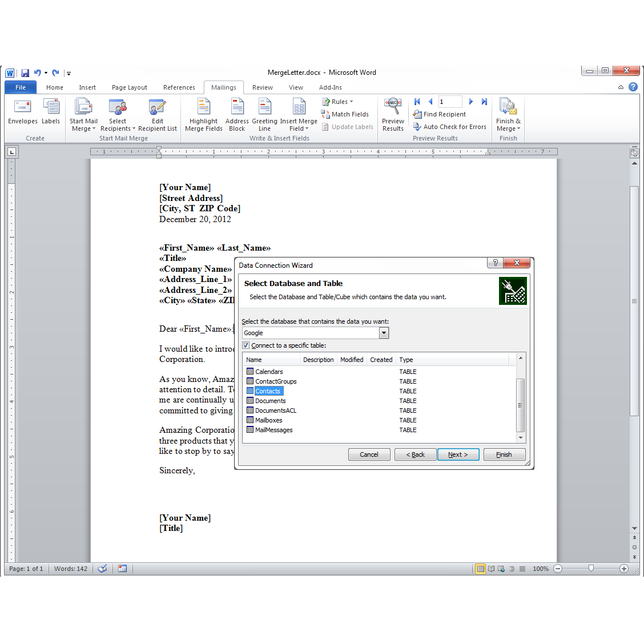The width and height of the screenshot is (644, 644).
Task: Click the Back button
Action: pyautogui.click(x=415, y=454)
